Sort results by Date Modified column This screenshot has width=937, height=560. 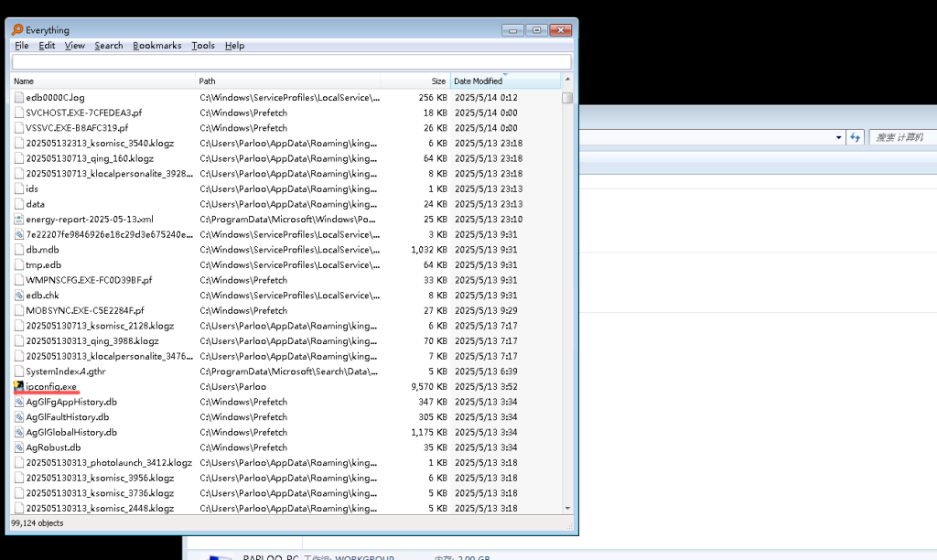(503, 81)
